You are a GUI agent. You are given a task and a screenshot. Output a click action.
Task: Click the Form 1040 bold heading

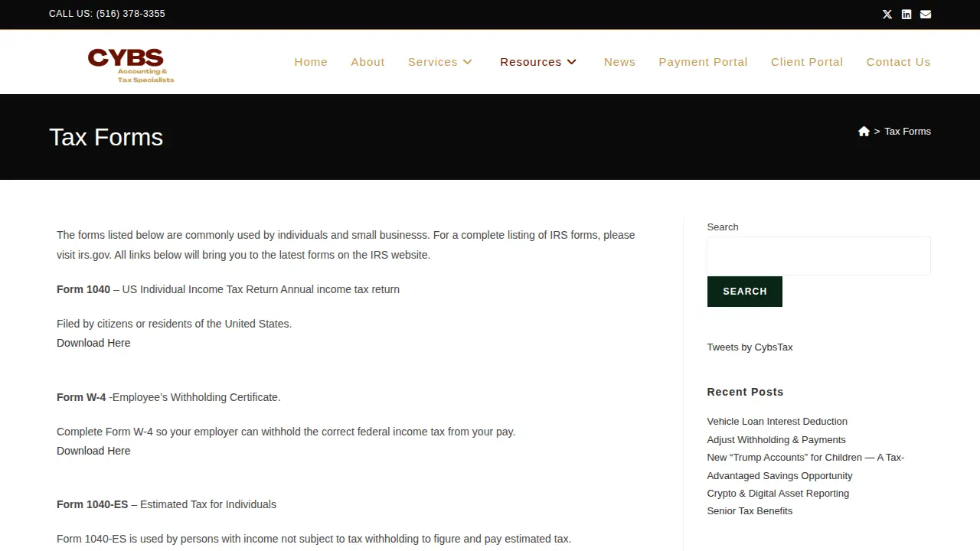tap(83, 289)
